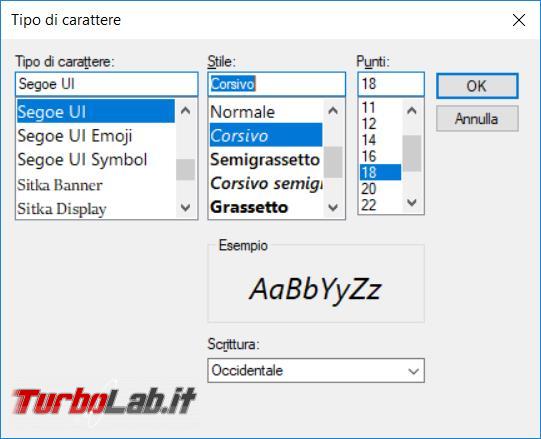Select the Corsivo style in the list

pos(266,135)
